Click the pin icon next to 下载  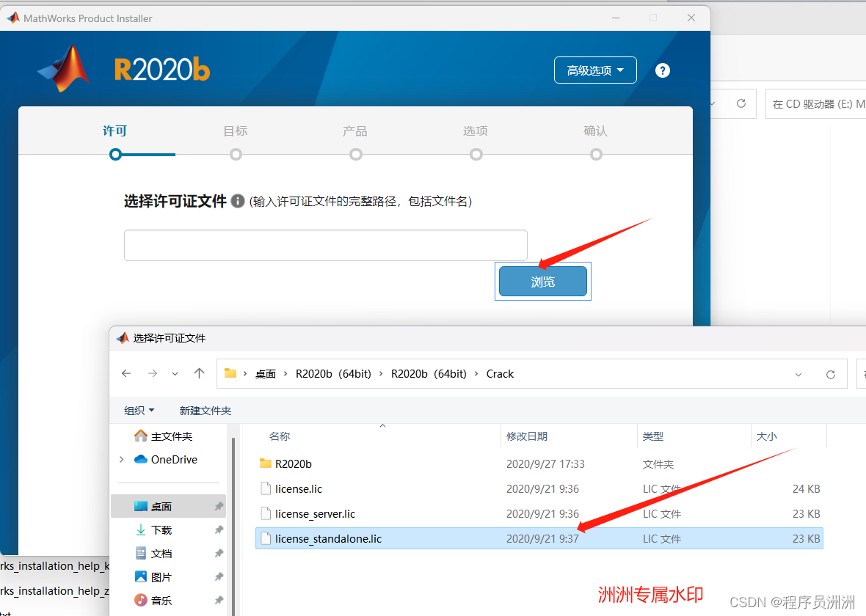(x=219, y=530)
